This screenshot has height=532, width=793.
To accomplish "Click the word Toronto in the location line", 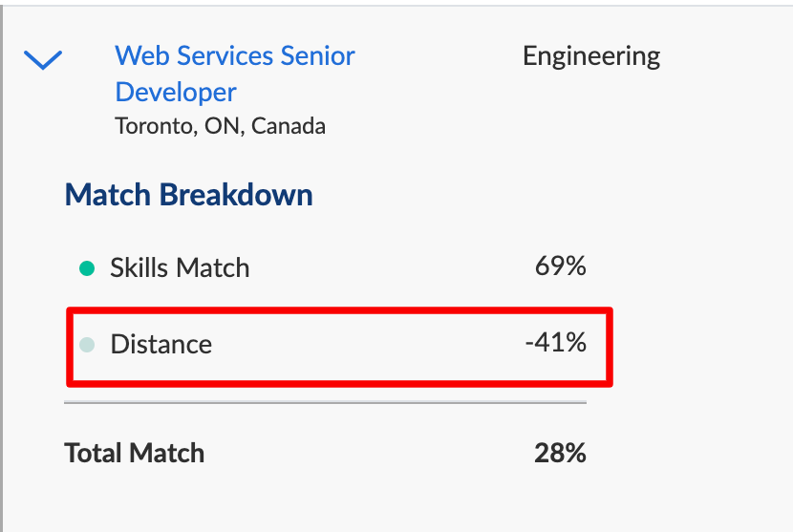I will pos(156,126).
